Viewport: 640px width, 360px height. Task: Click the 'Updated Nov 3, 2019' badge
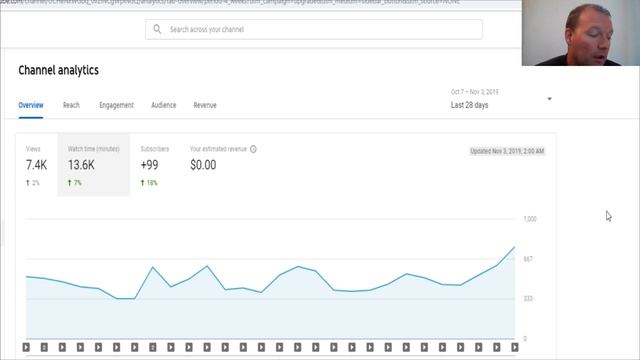coord(507,151)
